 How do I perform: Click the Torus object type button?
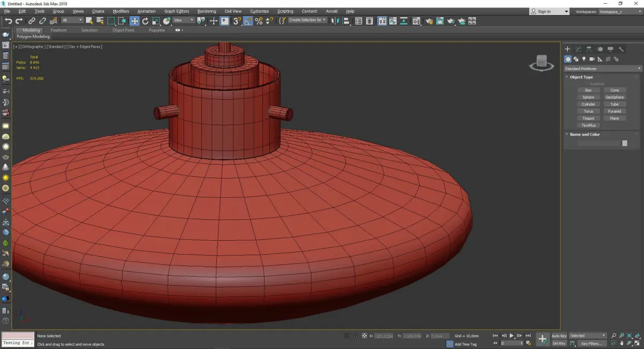point(588,112)
